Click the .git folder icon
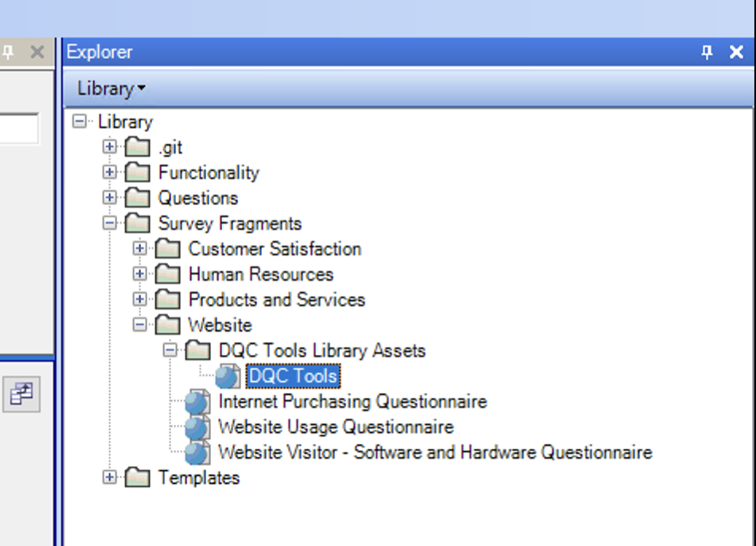The image size is (756, 546). coord(138,148)
